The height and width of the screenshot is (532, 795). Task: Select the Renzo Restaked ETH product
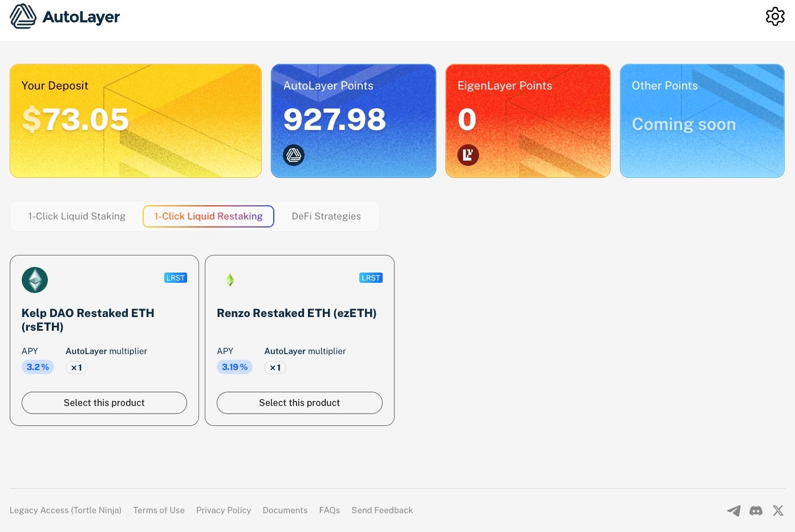pos(299,403)
